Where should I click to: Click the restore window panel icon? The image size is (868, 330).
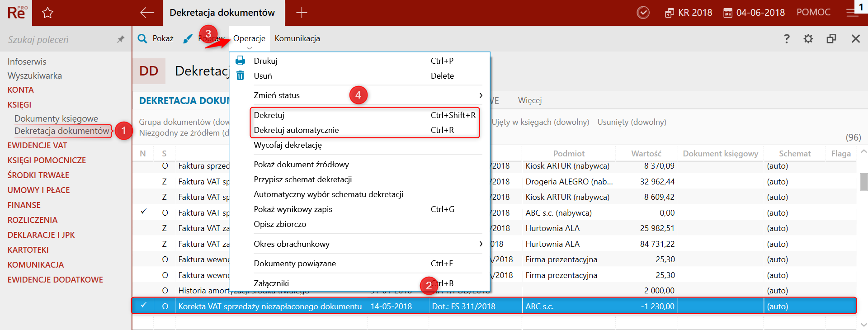pos(831,39)
